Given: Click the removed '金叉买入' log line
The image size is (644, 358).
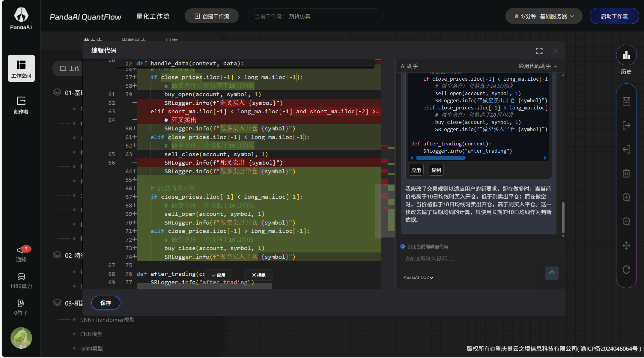Looking at the screenshot, I should click(x=223, y=103).
